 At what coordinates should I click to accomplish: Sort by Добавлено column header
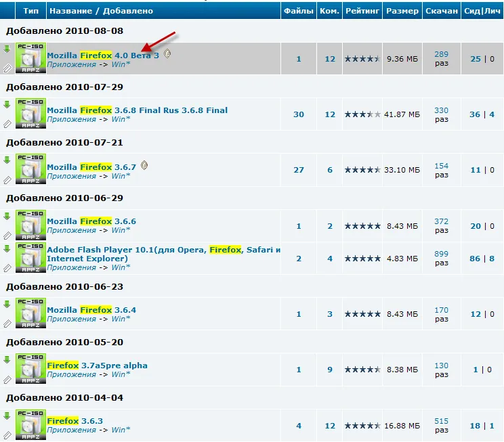128,11
